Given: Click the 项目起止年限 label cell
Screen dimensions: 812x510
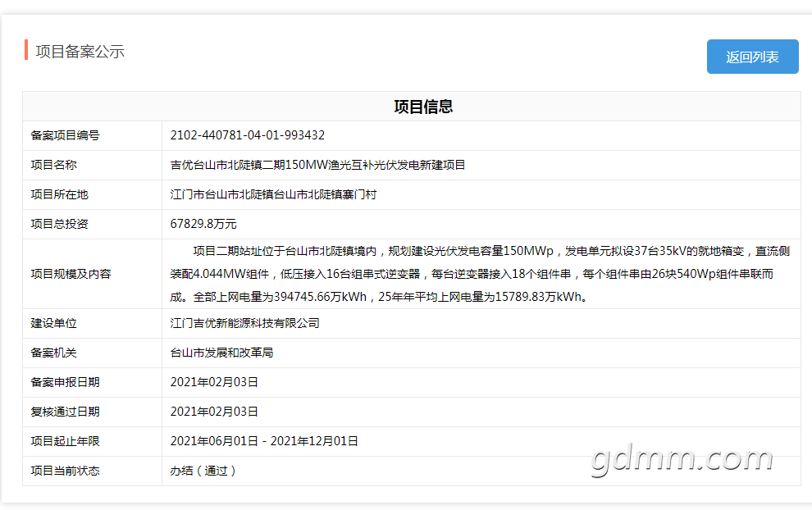Looking at the screenshot, I should pos(92,442).
